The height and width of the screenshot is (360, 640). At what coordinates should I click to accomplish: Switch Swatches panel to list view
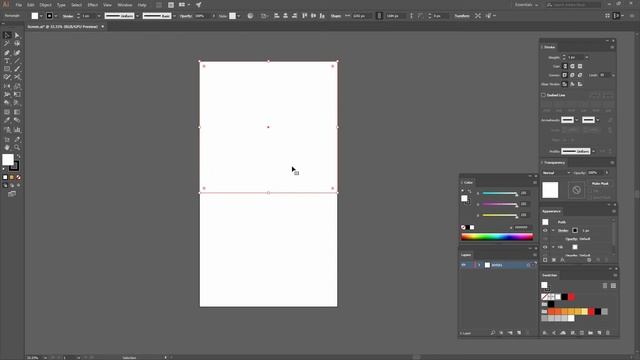click(605, 286)
